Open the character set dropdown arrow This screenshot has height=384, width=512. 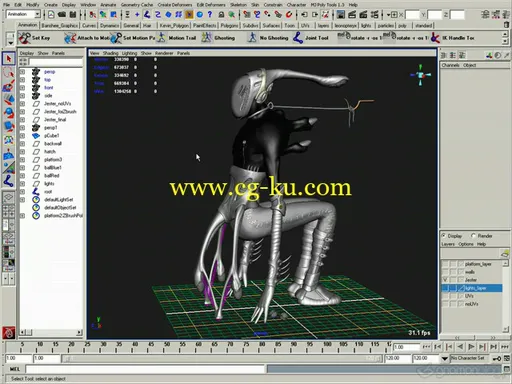point(445,359)
